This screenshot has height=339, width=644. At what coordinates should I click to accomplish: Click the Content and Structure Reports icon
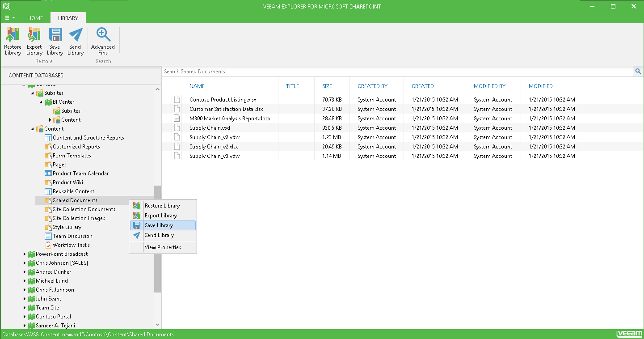click(48, 138)
